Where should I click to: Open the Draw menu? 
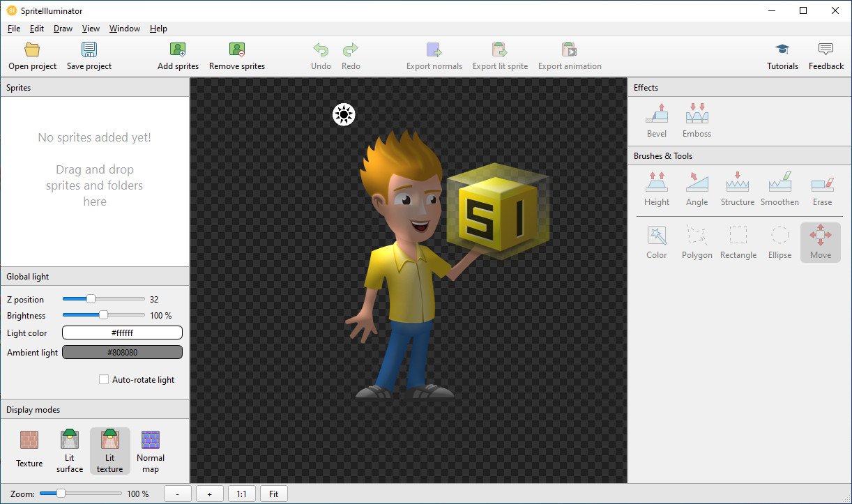[x=63, y=29]
